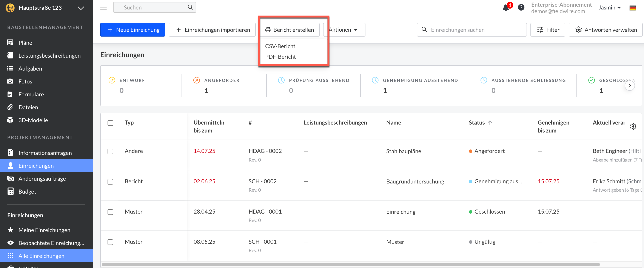
Task: Change language via German flag
Action: coord(633,8)
